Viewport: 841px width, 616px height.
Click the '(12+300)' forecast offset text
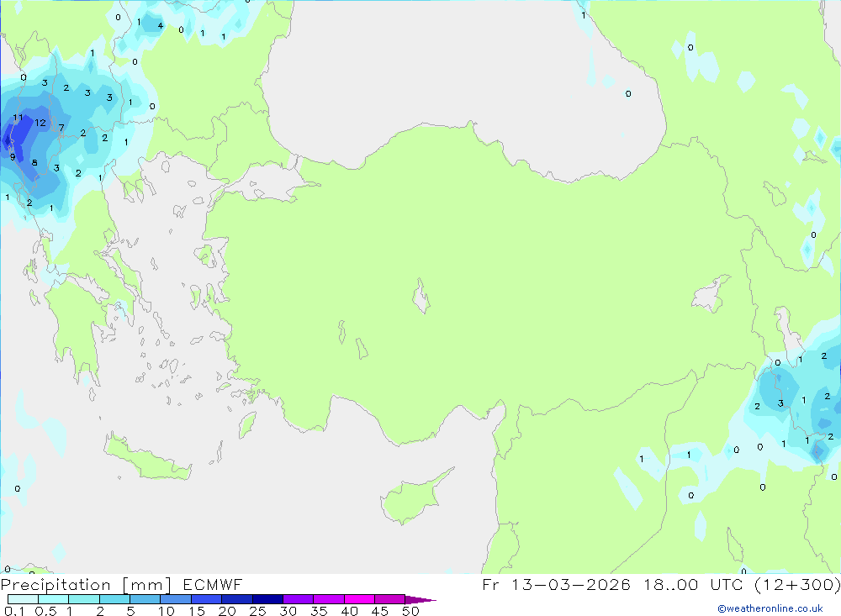coord(797,585)
